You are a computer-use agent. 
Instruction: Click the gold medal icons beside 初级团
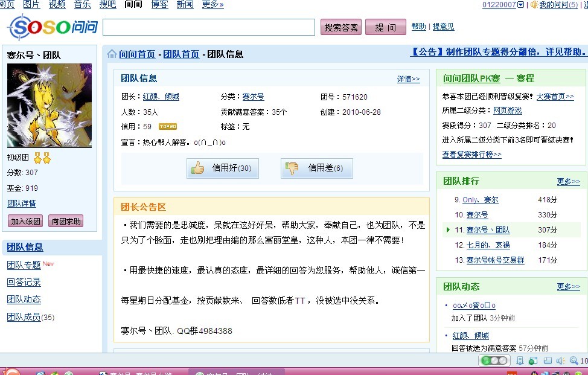(42, 158)
